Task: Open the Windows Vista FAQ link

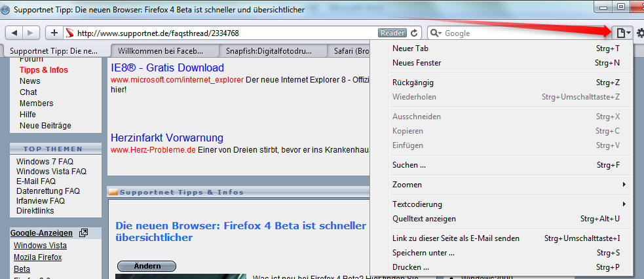Action: [x=51, y=172]
